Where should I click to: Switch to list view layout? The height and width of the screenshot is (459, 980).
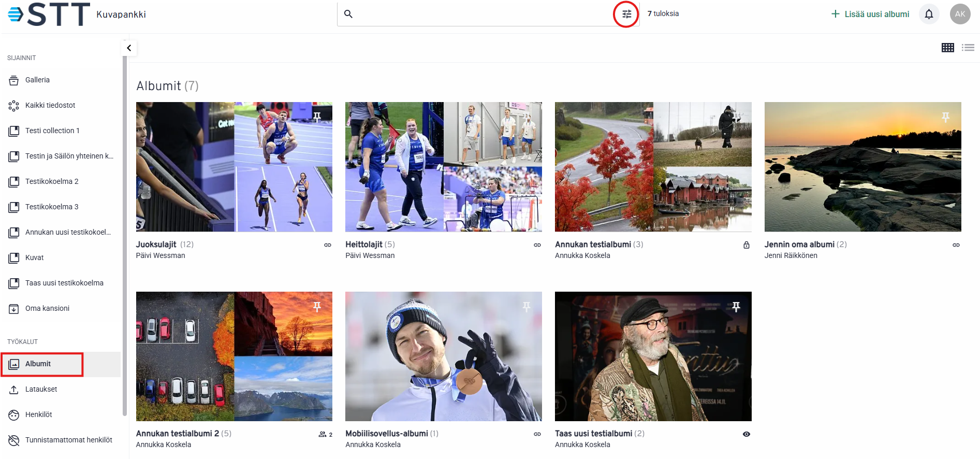[x=968, y=48]
